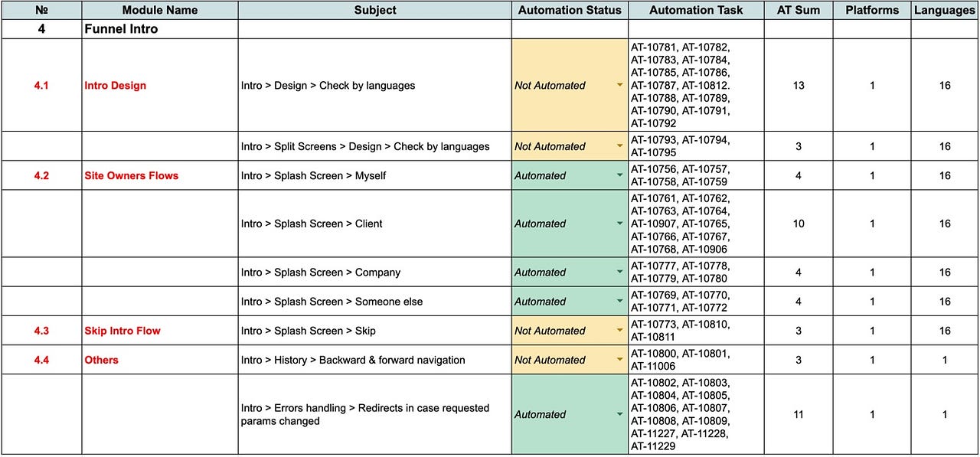Open the Automated dropdown in the Errors handling row
This screenshot has width=980, height=457.
619,414
